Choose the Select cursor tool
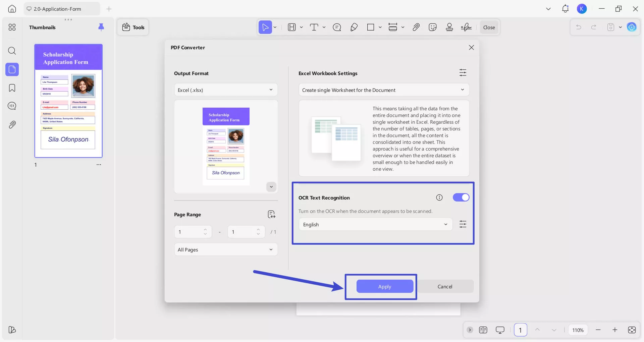 coord(265,27)
